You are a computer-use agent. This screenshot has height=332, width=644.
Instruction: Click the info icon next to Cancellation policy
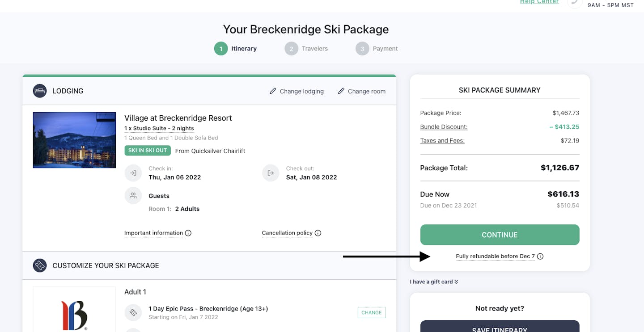tap(318, 233)
